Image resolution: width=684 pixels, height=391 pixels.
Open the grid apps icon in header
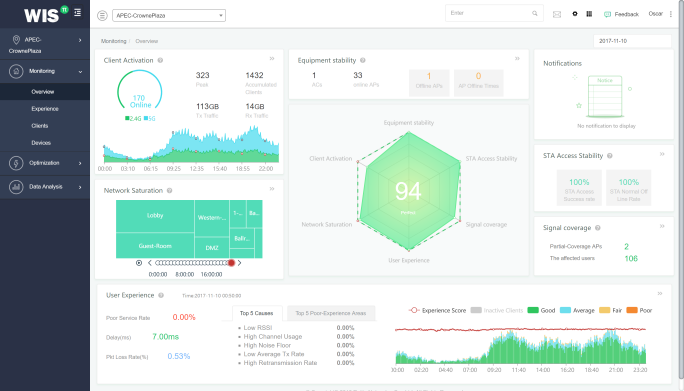point(589,14)
